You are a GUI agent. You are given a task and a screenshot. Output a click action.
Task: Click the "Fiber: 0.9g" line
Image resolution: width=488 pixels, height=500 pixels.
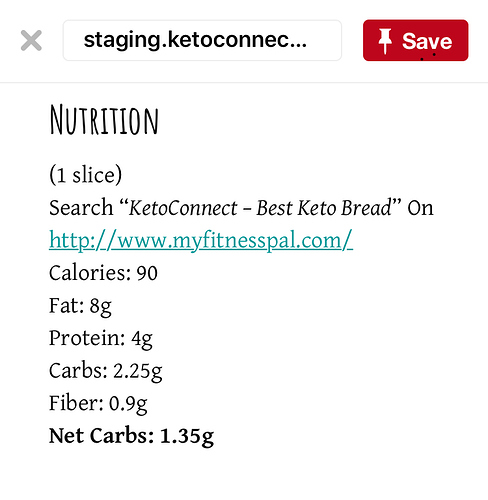(98, 403)
